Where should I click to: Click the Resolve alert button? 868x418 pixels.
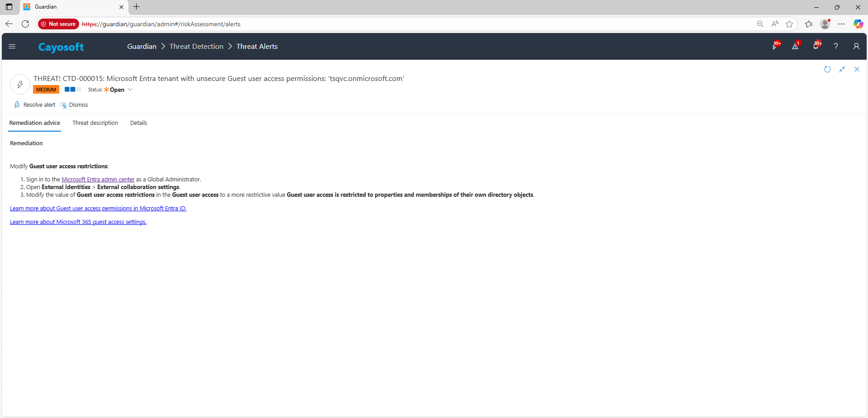35,105
